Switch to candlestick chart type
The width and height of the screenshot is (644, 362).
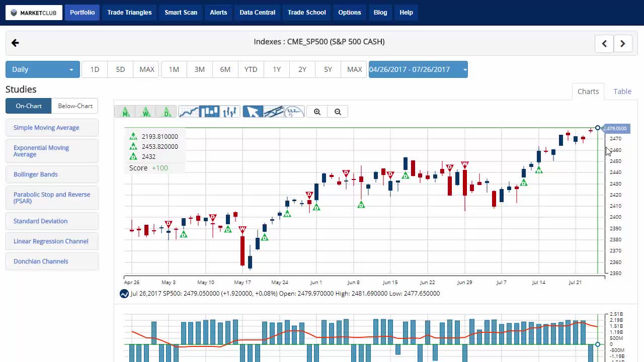click(x=209, y=112)
